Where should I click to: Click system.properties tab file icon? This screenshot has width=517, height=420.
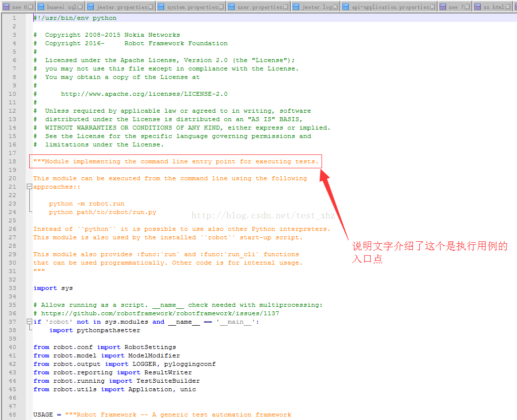click(x=161, y=7)
